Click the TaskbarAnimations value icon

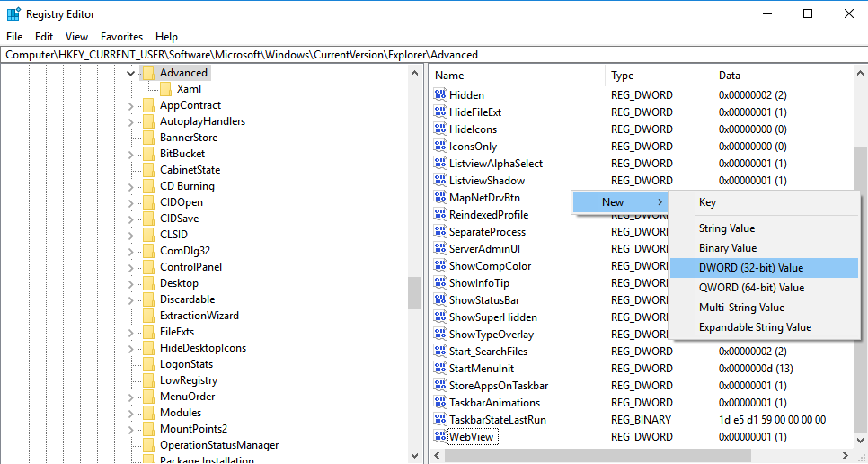440,403
